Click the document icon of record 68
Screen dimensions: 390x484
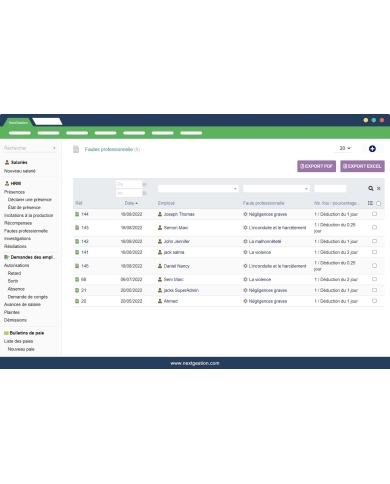(x=77, y=279)
